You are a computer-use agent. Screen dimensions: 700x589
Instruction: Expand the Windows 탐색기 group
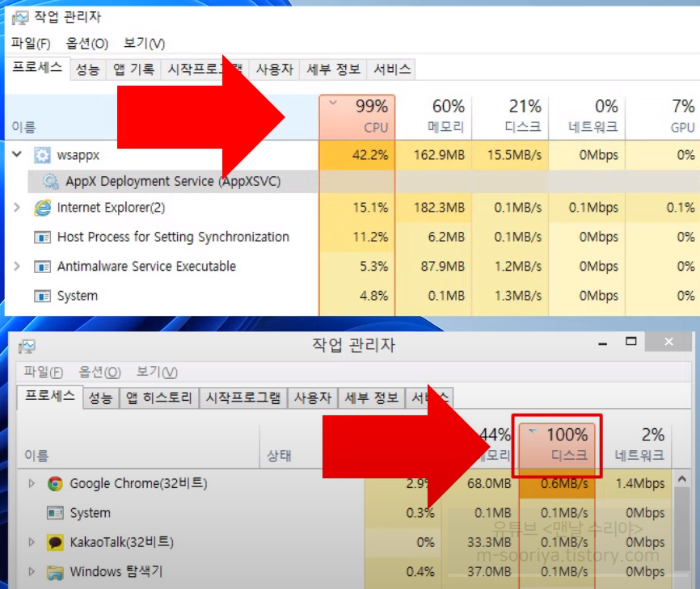[32, 571]
